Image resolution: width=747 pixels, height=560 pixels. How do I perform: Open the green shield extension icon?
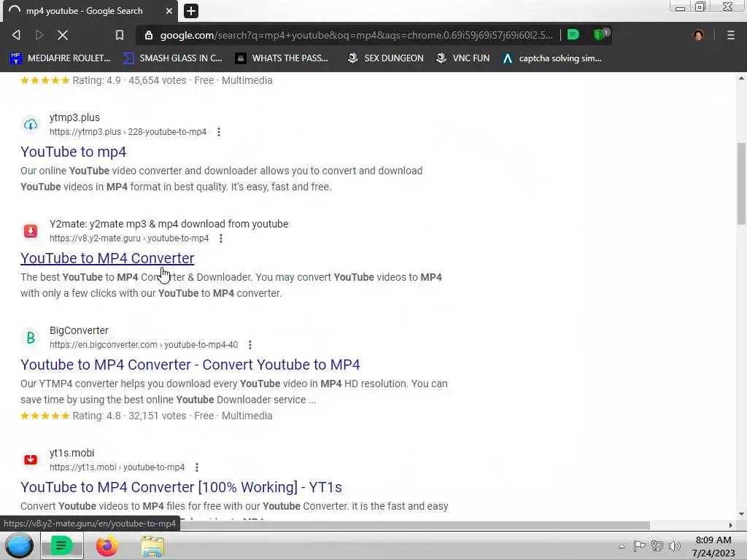(x=600, y=35)
